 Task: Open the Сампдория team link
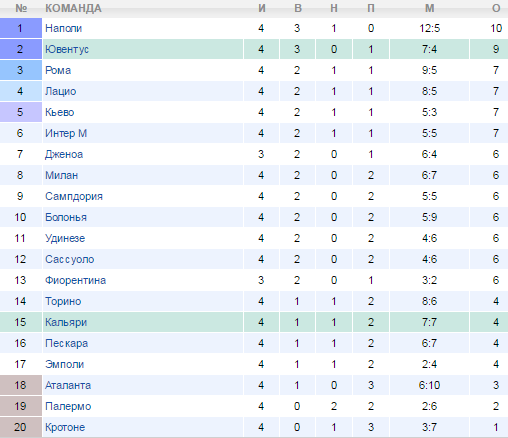[x=74, y=196]
